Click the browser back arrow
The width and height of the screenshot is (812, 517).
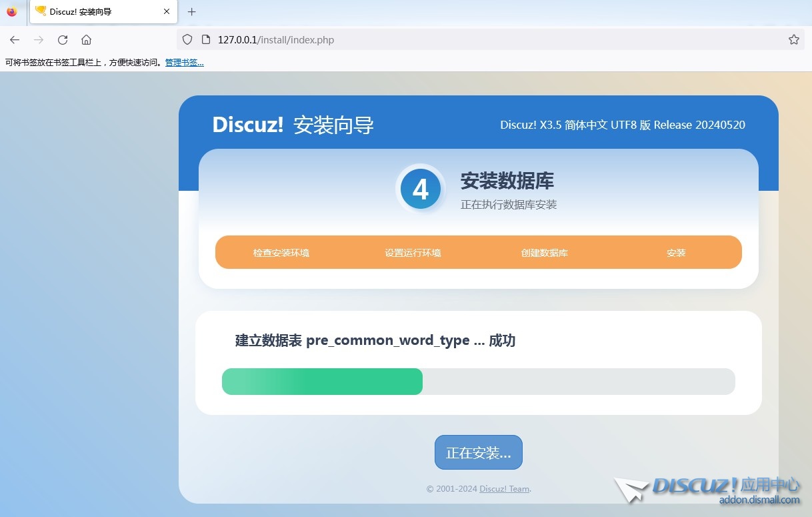[15, 40]
